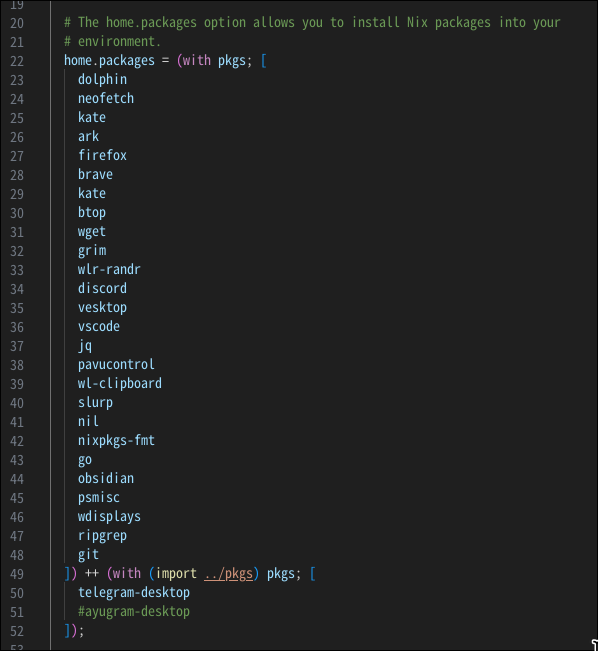The height and width of the screenshot is (651, 598).
Task: Click kate on line 25
Action: click(92, 117)
